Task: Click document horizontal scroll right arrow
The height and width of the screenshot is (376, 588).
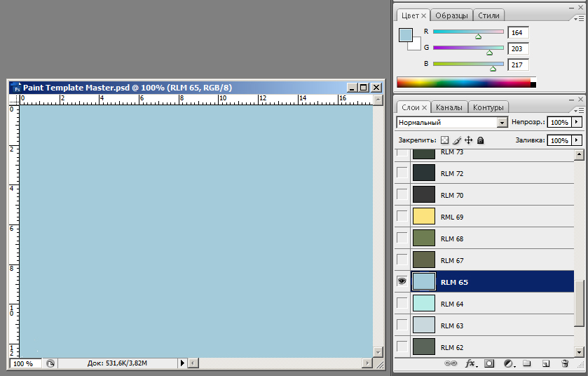Action: tap(367, 363)
